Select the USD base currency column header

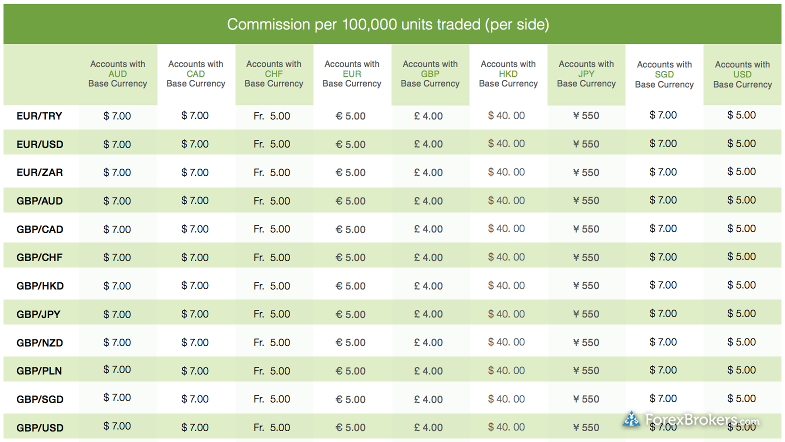click(x=742, y=75)
